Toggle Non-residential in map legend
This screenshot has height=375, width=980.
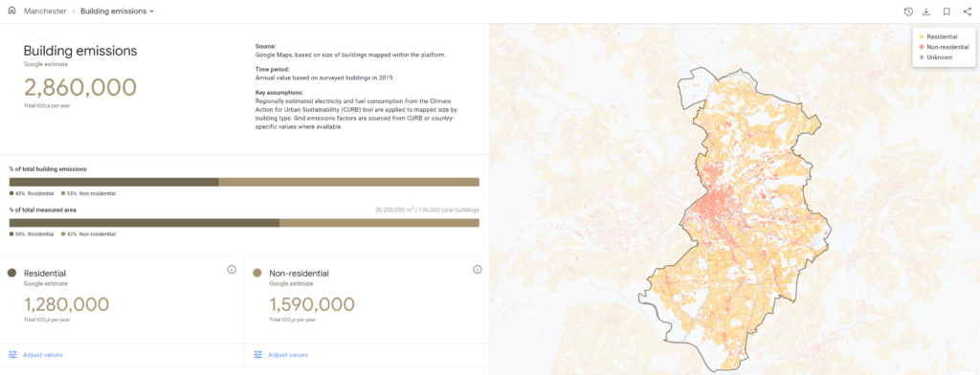[x=944, y=48]
